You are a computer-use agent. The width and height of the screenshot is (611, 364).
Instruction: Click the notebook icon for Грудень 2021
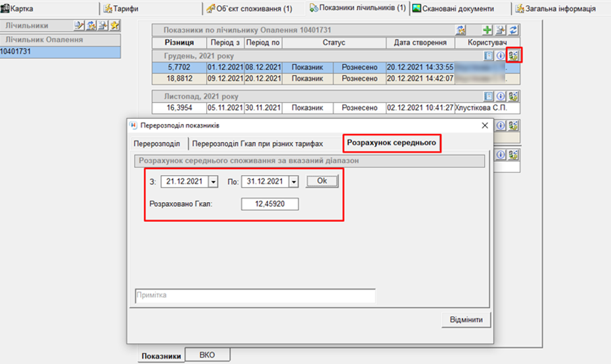tap(489, 56)
